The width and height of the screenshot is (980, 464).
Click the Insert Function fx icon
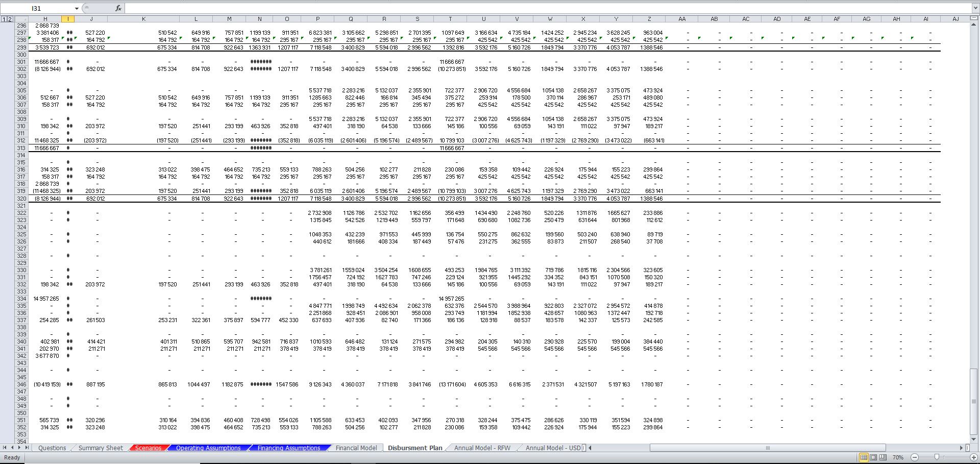[x=118, y=8]
